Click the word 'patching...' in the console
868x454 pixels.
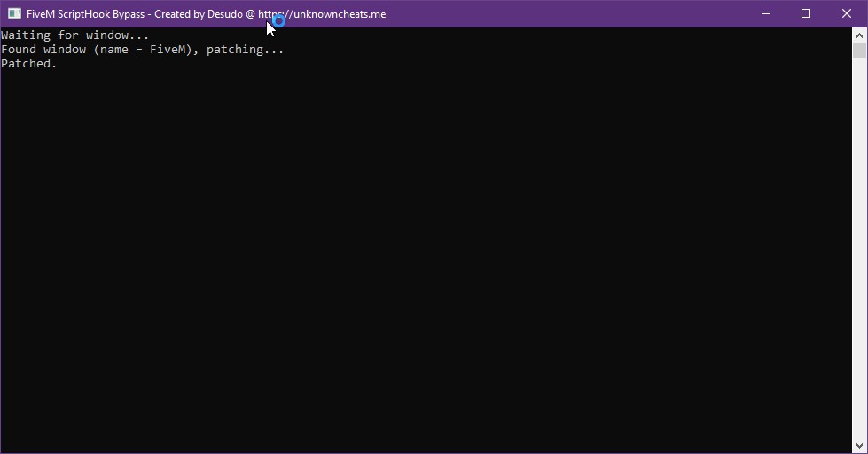tap(245, 50)
